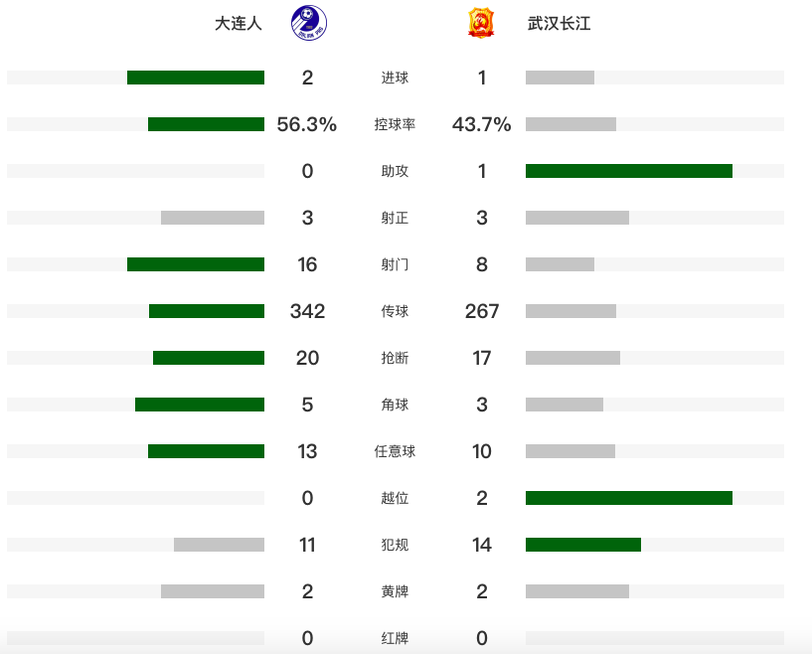Image resolution: width=812 pixels, height=654 pixels.
Task: Select the 射门 shots label
Action: (x=395, y=264)
